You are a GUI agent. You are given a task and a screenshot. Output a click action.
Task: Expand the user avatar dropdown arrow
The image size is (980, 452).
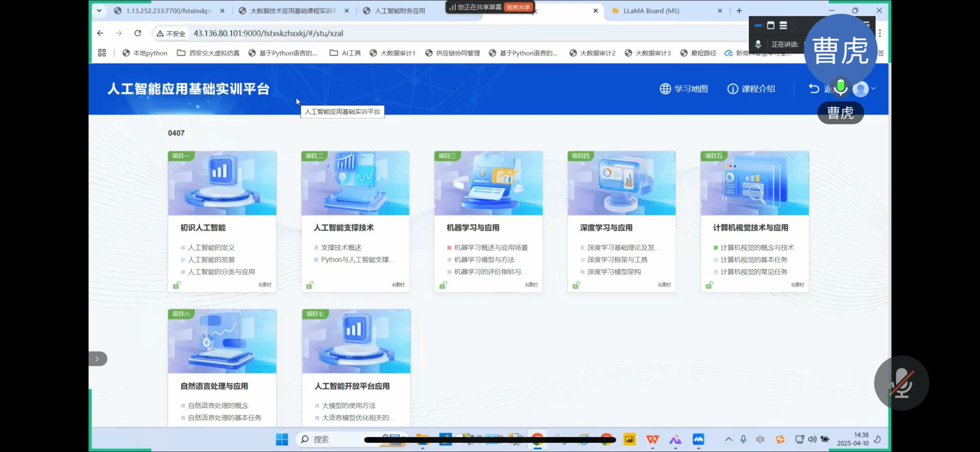click(x=874, y=89)
